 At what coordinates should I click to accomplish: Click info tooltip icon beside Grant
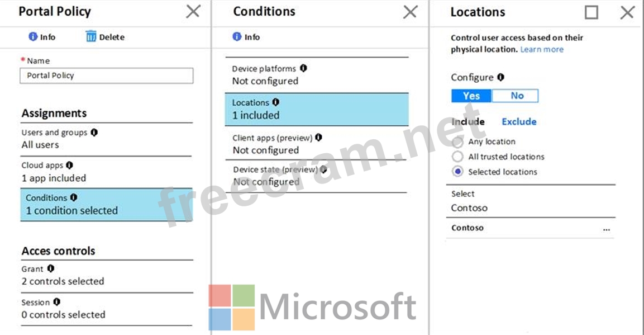click(x=51, y=269)
